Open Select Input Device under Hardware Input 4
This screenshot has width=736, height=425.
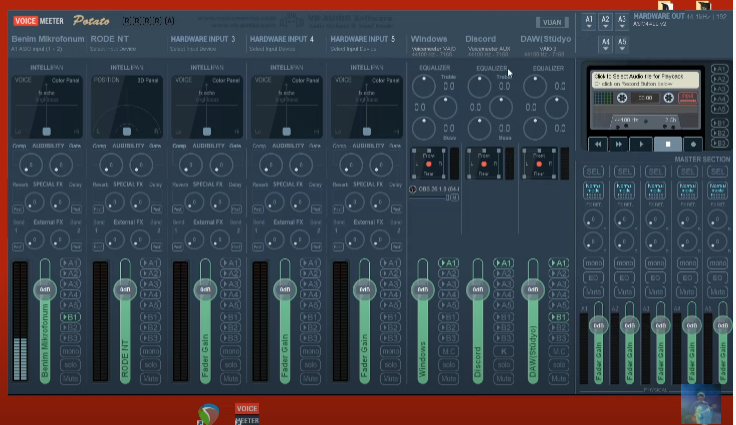click(272, 49)
